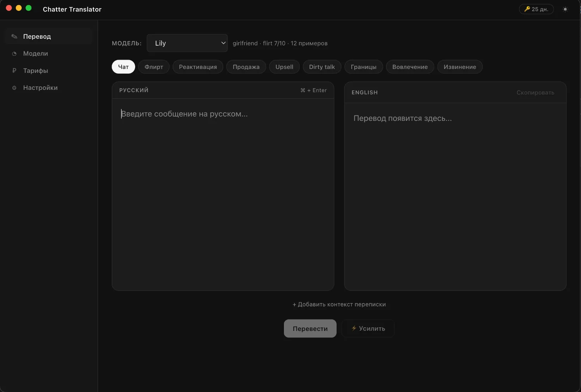The height and width of the screenshot is (392, 581).
Task: Switch to Dirty talk mode
Action: (322, 67)
